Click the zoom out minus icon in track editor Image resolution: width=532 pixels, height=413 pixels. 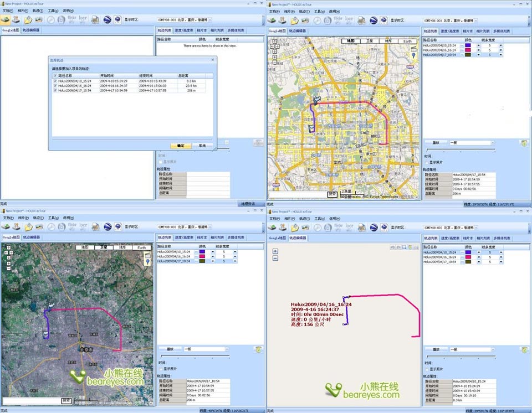275,259
